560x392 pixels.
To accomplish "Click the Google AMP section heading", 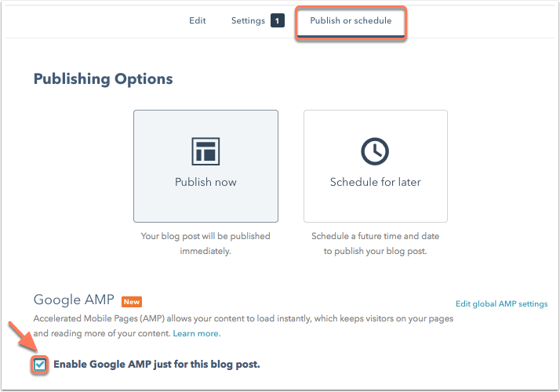I will pyautogui.click(x=74, y=300).
